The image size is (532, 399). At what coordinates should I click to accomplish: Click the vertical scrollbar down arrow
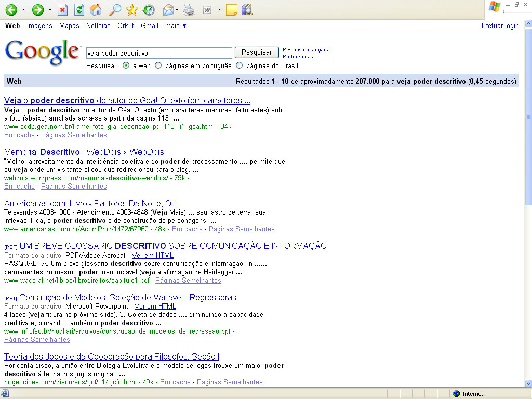tap(528, 383)
